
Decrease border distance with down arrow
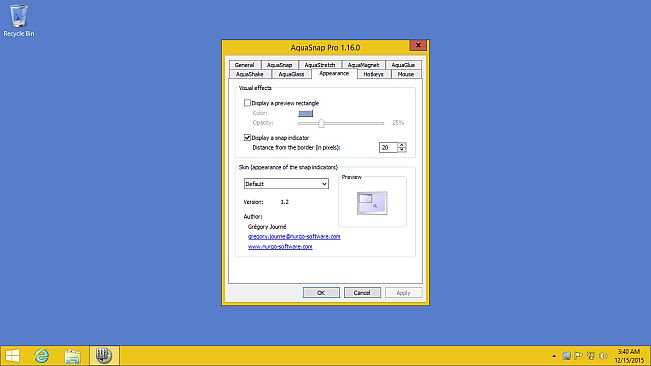(x=401, y=150)
